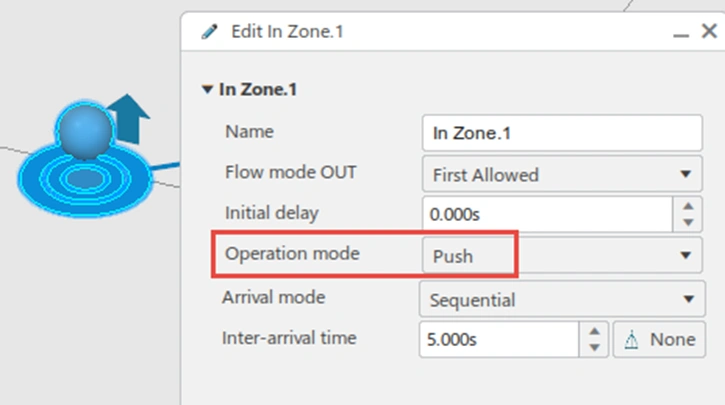Decrease the Inter-arrival time value
Screen dimensions: 725x405
[x=594, y=347]
